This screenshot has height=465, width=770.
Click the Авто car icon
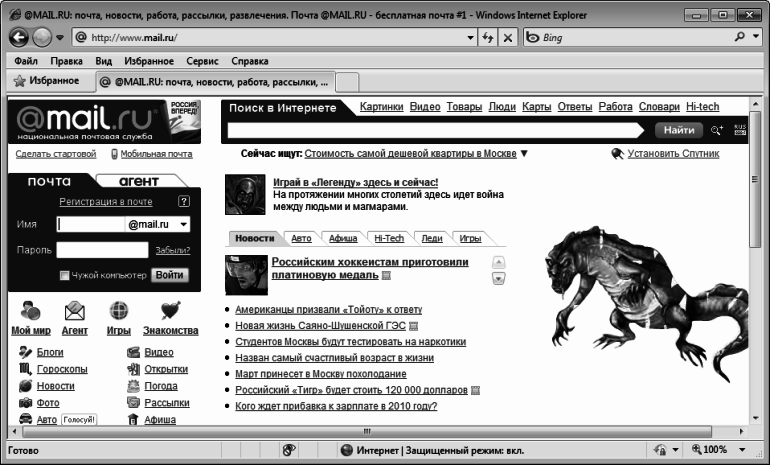click(25, 419)
